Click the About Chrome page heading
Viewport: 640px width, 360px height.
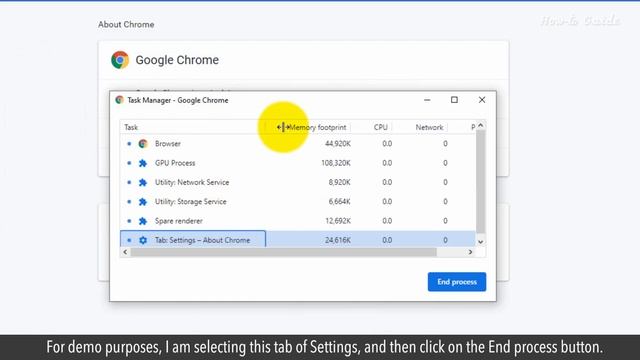click(x=126, y=24)
